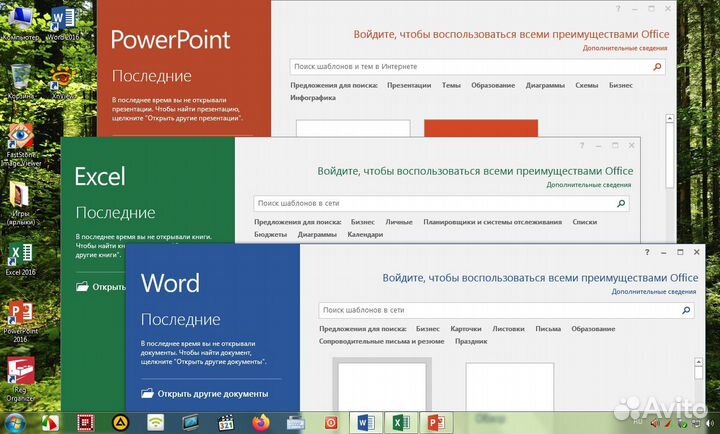
Task: Select the Списки suggestion in Excel
Action: tap(585, 222)
